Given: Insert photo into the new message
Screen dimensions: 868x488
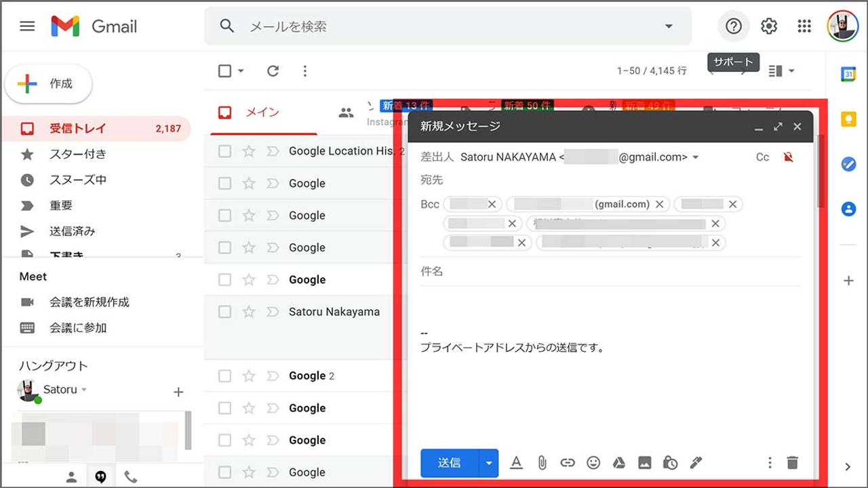Looking at the screenshot, I should point(644,463).
